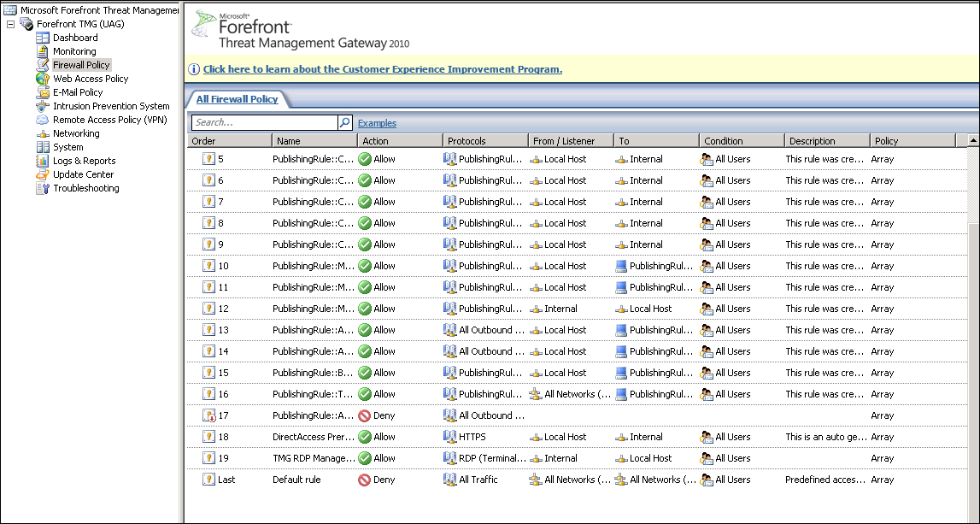Click the Intrusion Prevention System icon
The image size is (980, 524).
[x=43, y=106]
